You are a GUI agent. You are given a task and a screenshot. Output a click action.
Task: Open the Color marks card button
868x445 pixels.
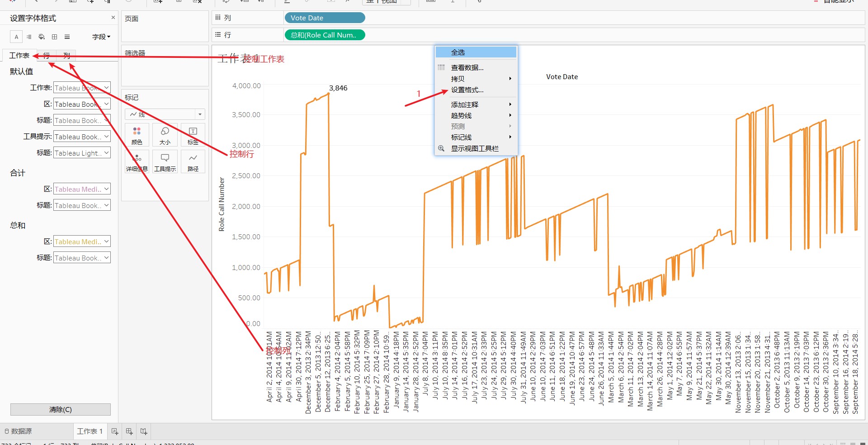coord(137,135)
